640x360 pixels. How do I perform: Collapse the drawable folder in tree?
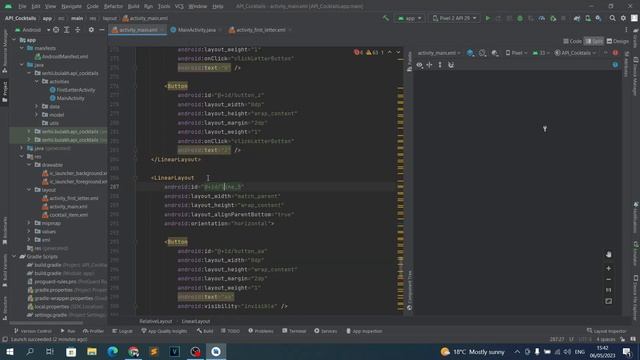29,165
